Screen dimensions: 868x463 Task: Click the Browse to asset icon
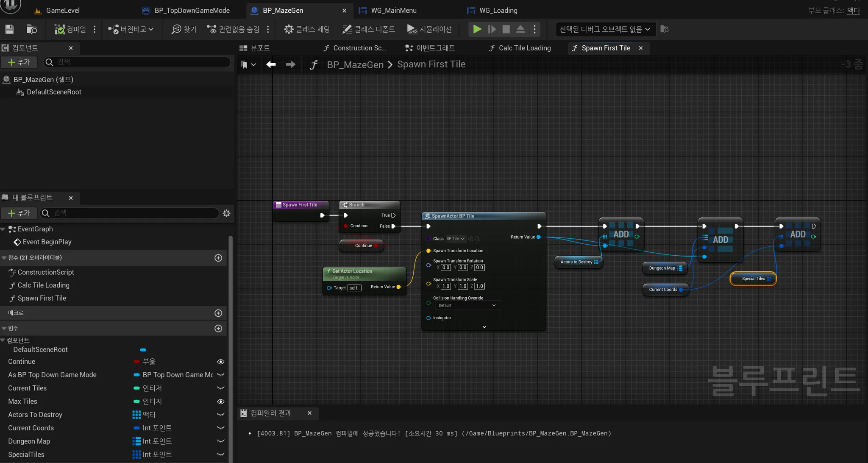[32, 29]
